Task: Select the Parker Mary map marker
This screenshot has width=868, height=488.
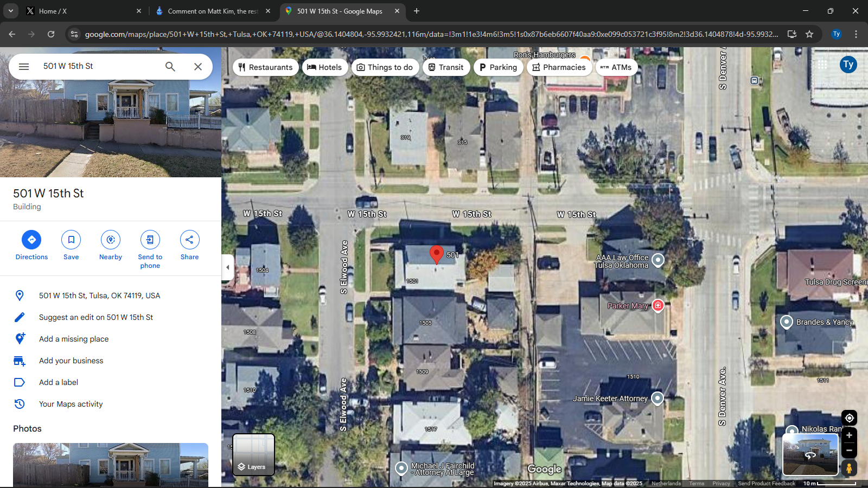Action: point(658,306)
